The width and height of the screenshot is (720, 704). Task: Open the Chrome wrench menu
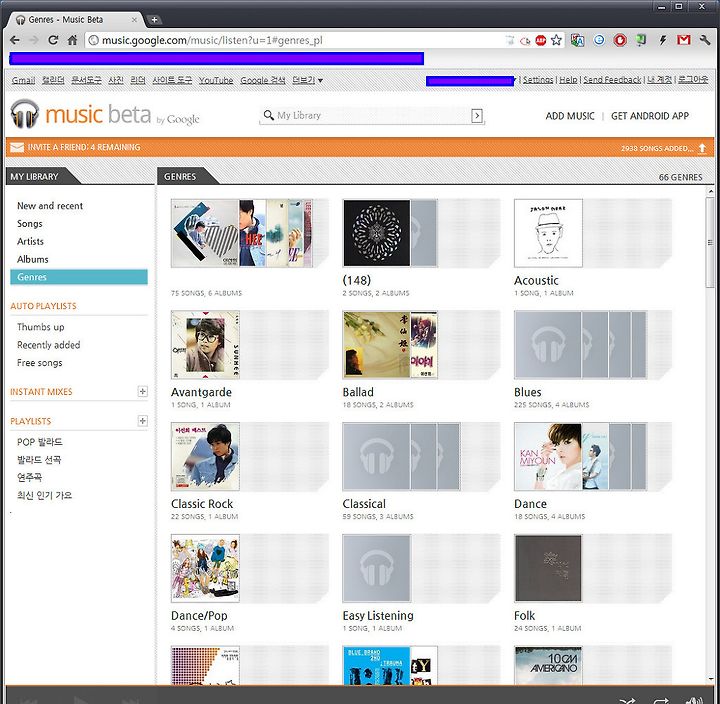[x=705, y=40]
